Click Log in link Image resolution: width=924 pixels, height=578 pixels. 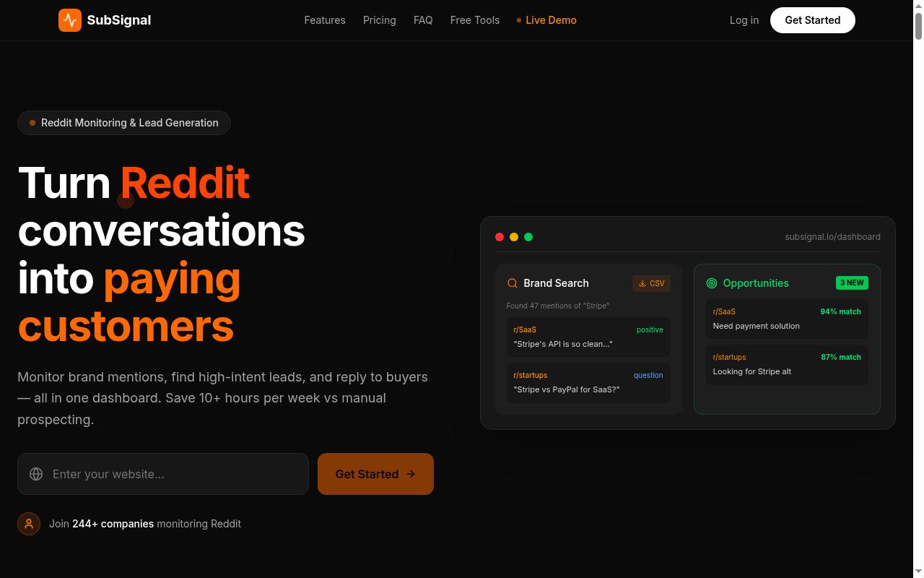(x=744, y=20)
